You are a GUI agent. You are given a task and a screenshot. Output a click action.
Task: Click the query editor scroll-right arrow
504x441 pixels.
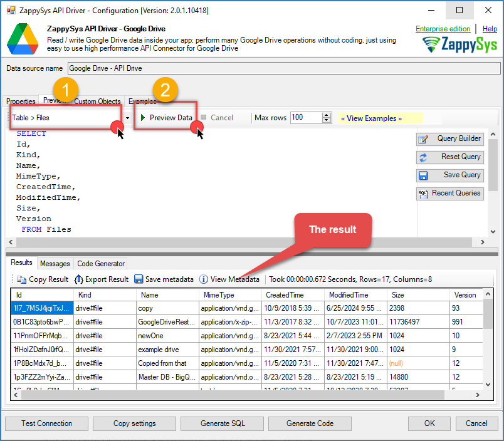tap(482, 242)
